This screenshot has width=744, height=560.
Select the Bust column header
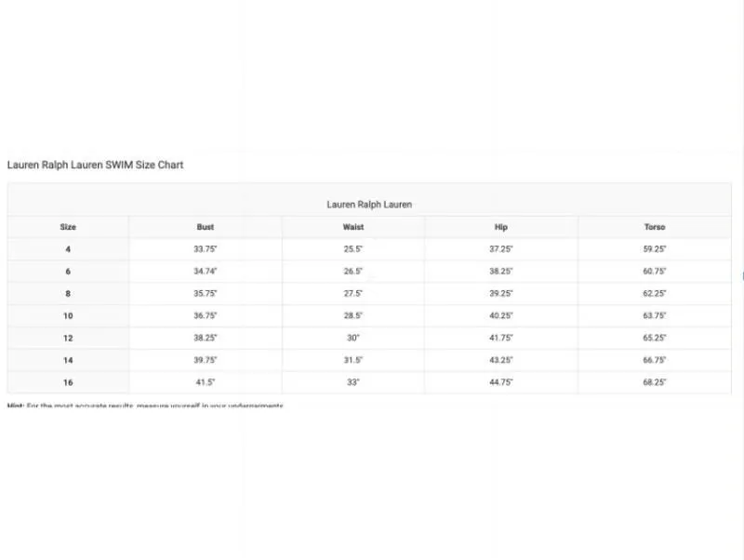click(205, 227)
